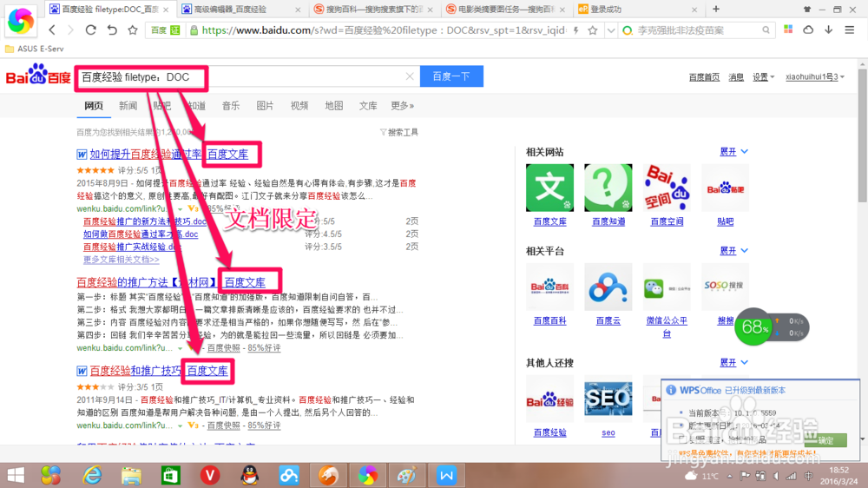Click the 百度知道 question-mark thumbnail
Viewport: 868px width, 488px height.
click(x=608, y=188)
